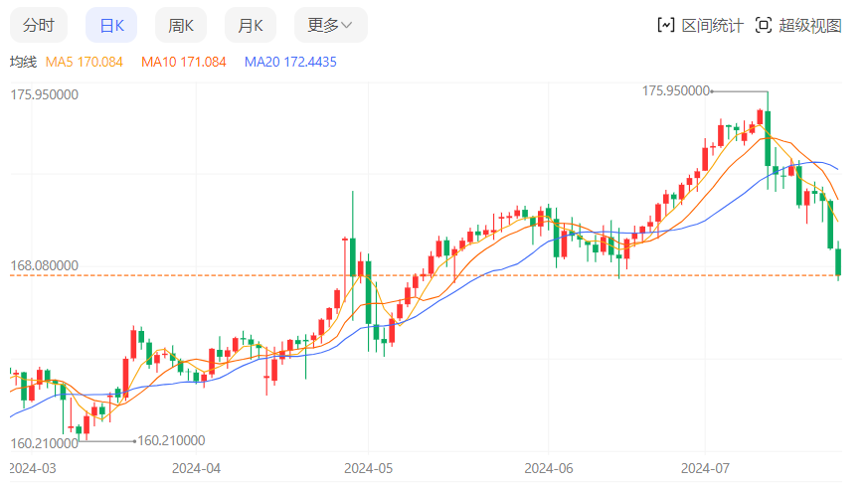Viewport: 868px width, 486px height.
Task: Click the 2024-05 date axis label
Action: pyautogui.click(x=368, y=466)
